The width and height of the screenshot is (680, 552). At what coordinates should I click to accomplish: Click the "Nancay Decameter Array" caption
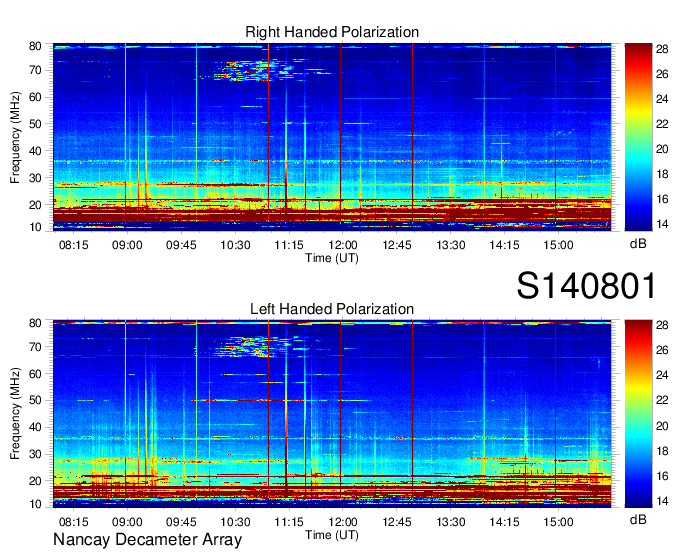147,540
